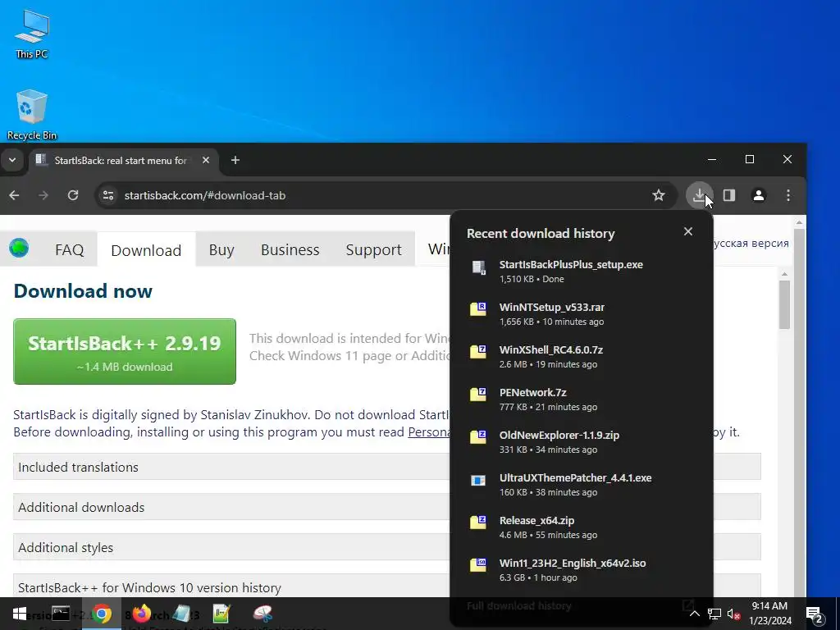Click the Chrome forward arrow
This screenshot has width=840, height=630.
tap(43, 195)
